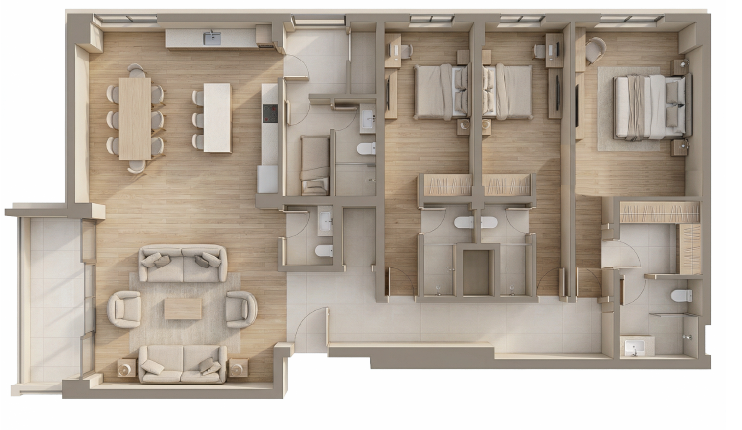Click the side table left of the lower sofa
This screenshot has width=742, height=430.
tap(126, 367)
